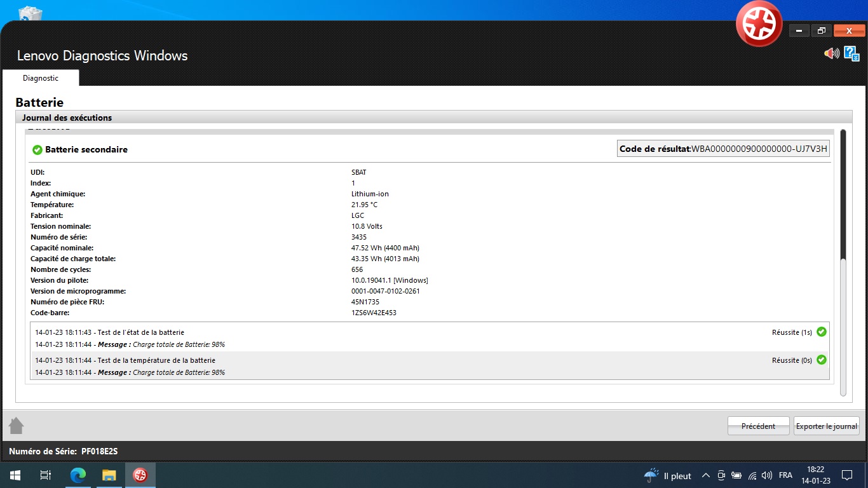Show hidden system tray icons
Image resolution: width=868 pixels, height=488 pixels.
(705, 475)
